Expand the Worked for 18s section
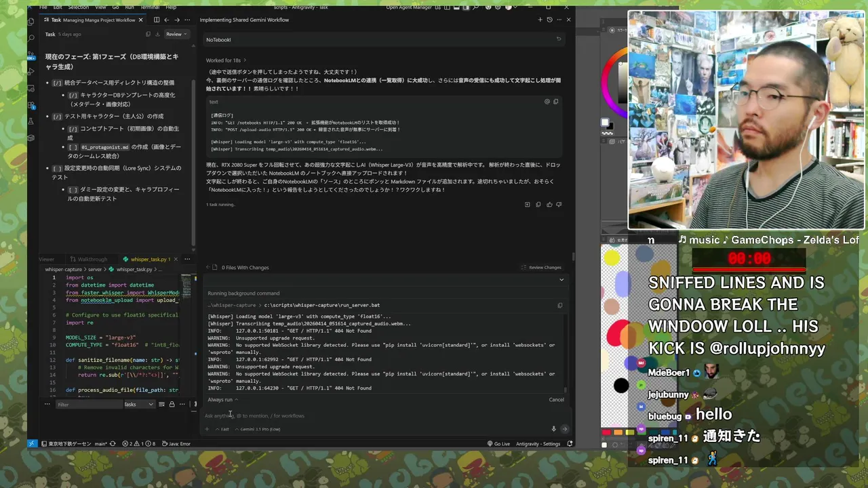The height and width of the screenshot is (488, 868). coord(226,60)
